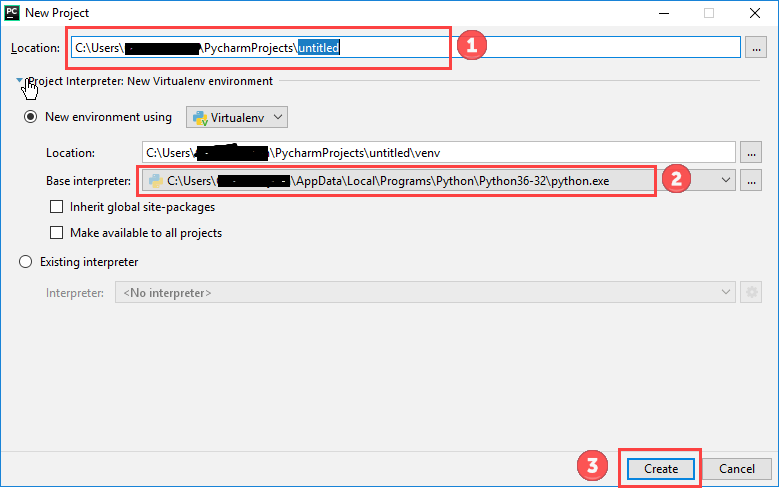
Task: Browse for the base interpreter executable
Action: [751, 181]
